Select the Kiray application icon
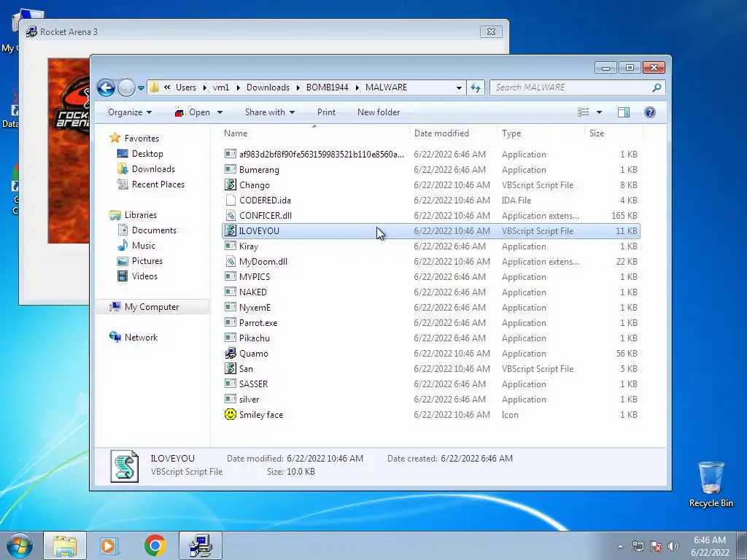This screenshot has width=747, height=560. 231,246
